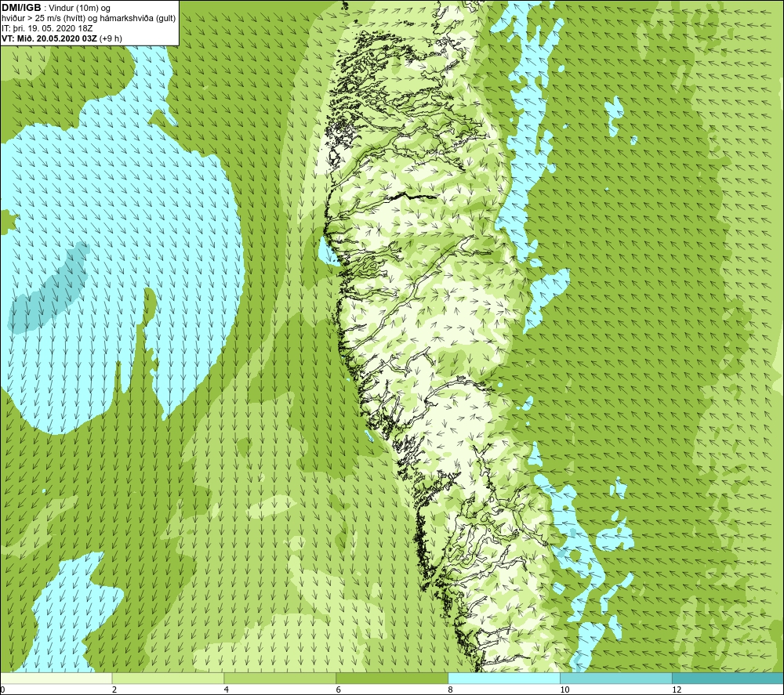Click the legend scale label '6'
784x695 pixels.
[x=339, y=690]
